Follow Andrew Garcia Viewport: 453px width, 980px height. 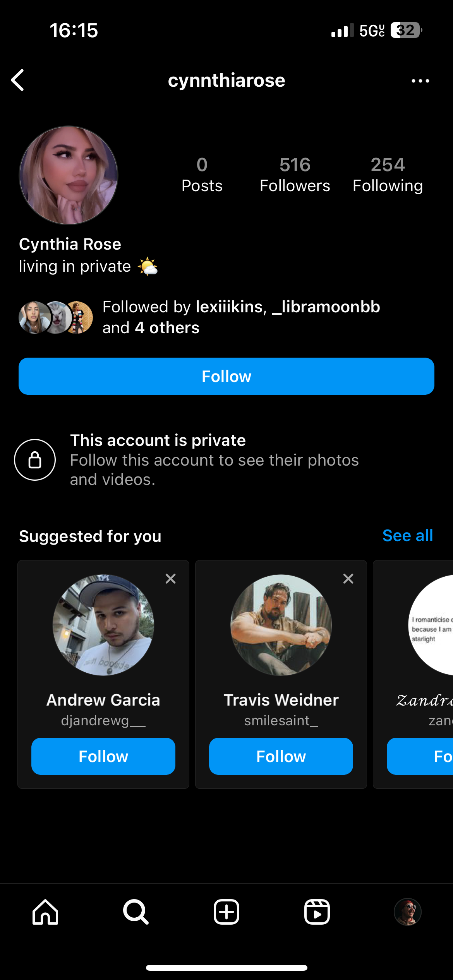103,756
